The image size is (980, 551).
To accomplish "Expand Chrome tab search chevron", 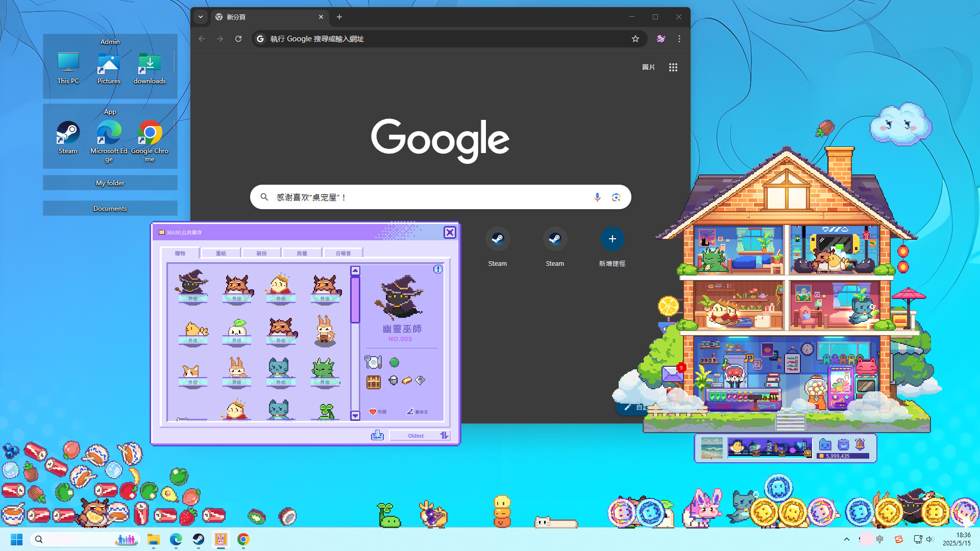I will click(x=201, y=17).
